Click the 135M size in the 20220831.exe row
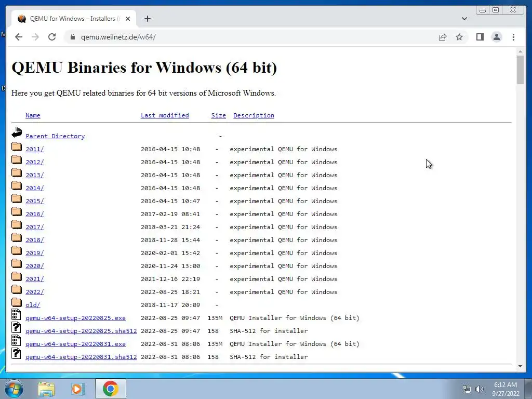532x399 pixels. [215, 344]
